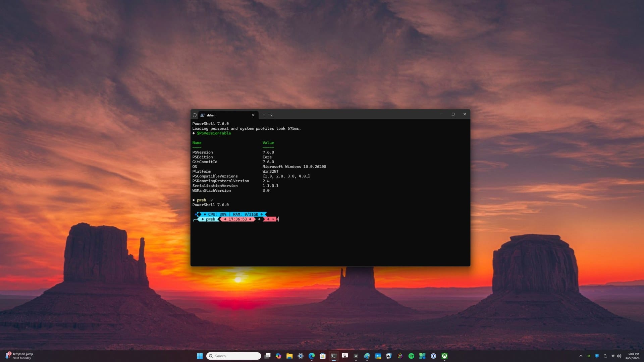Image resolution: width=644 pixels, height=362 pixels.
Task: Open the Start menu
Action: click(x=200, y=356)
